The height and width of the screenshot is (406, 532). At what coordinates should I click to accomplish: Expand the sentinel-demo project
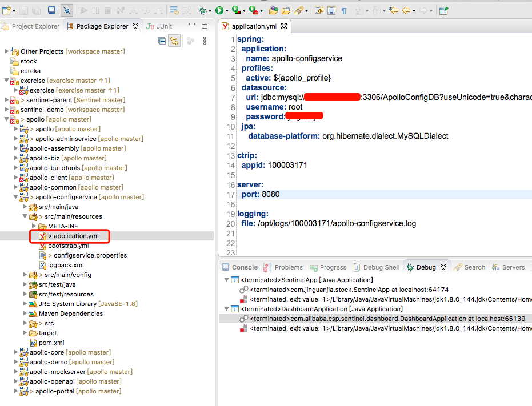6,110
